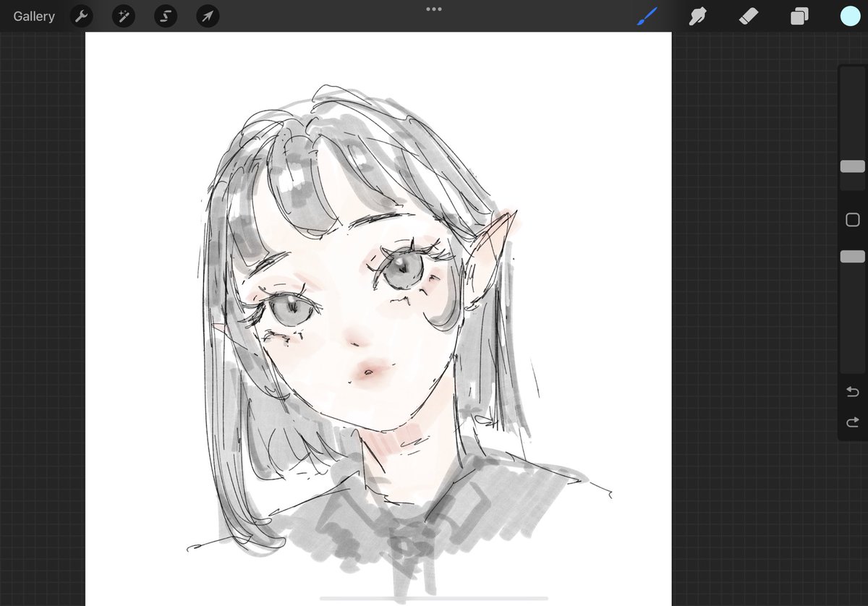Tap the square modify button on sidebar
Screen dimensions: 868x606
[853, 220]
